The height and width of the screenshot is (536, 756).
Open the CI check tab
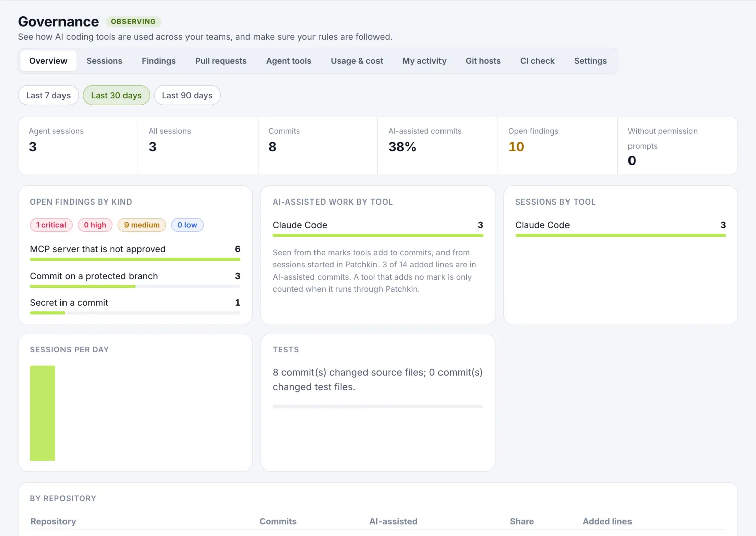537,61
